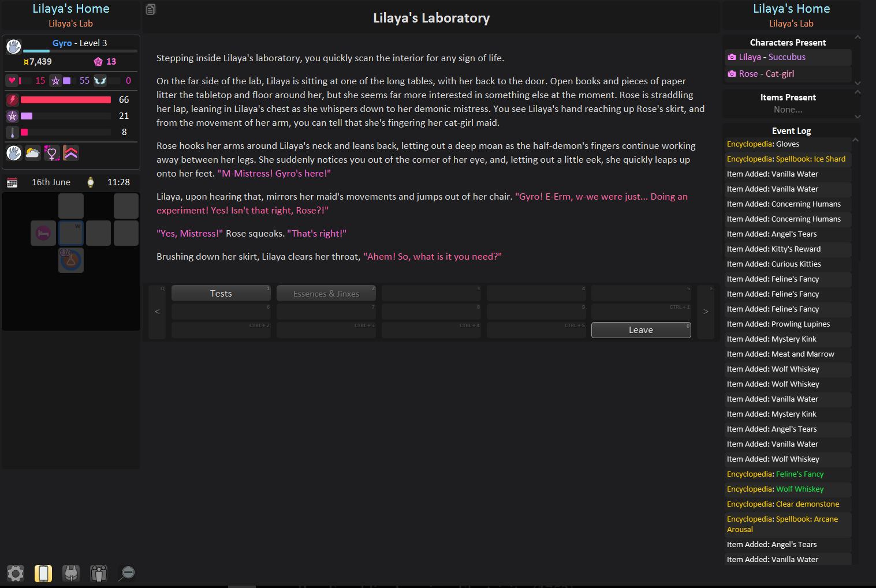Select the bedroom tile on the minimap
876x588 pixels.
coord(43,233)
